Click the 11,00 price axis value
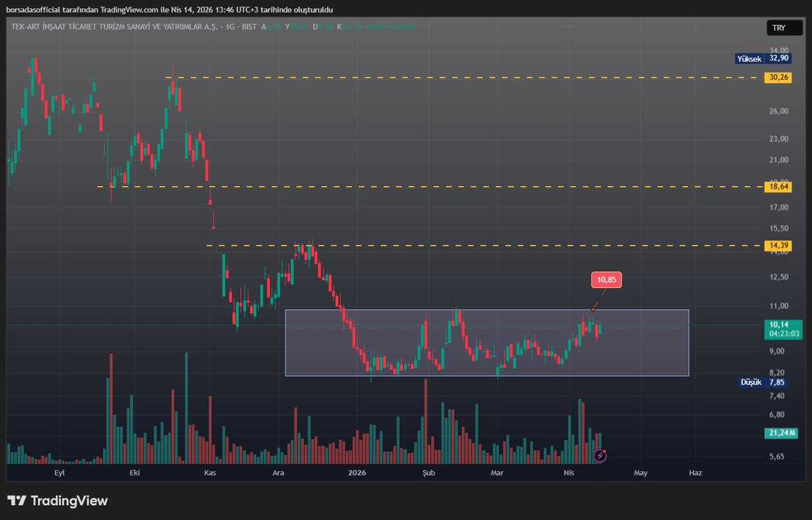812x520 pixels. pos(779,306)
